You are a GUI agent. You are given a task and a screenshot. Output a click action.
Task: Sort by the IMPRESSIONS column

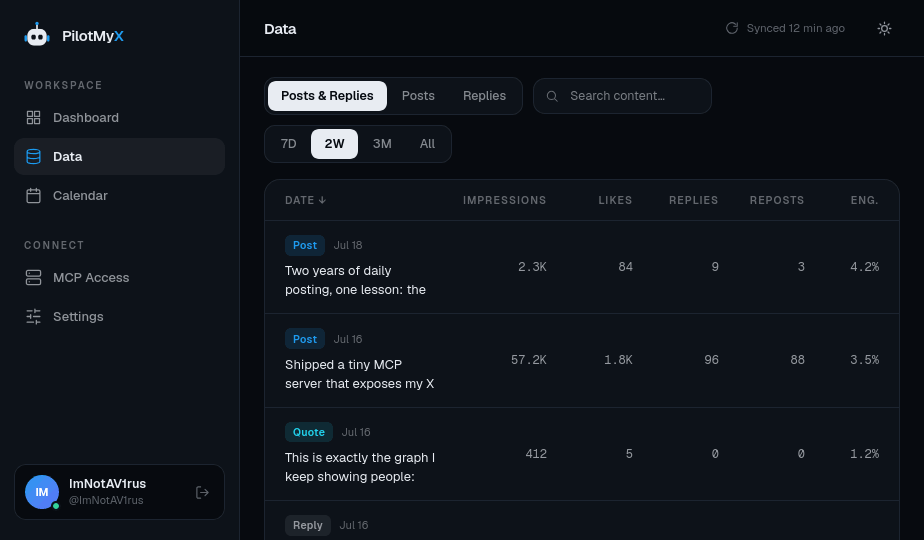click(504, 200)
